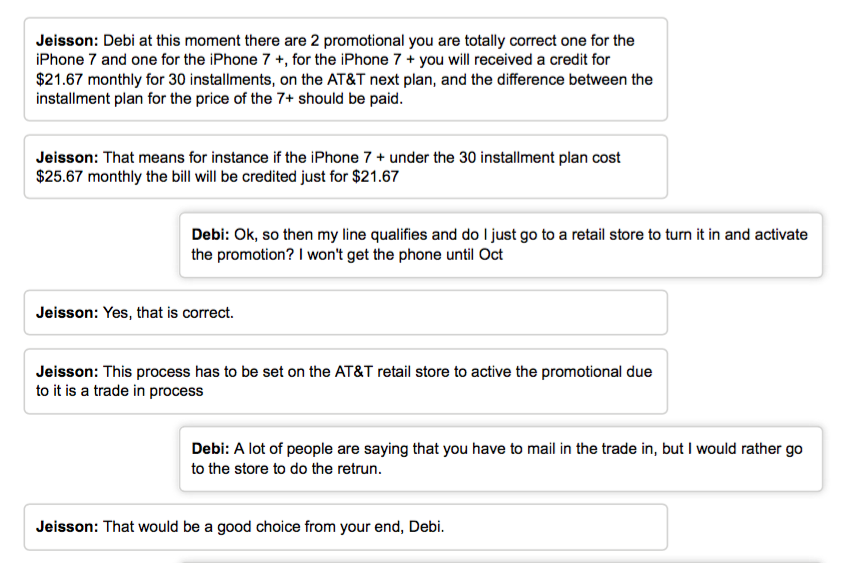Select the 'Yes, that is correct' message
846x563 pixels.
[x=346, y=313]
